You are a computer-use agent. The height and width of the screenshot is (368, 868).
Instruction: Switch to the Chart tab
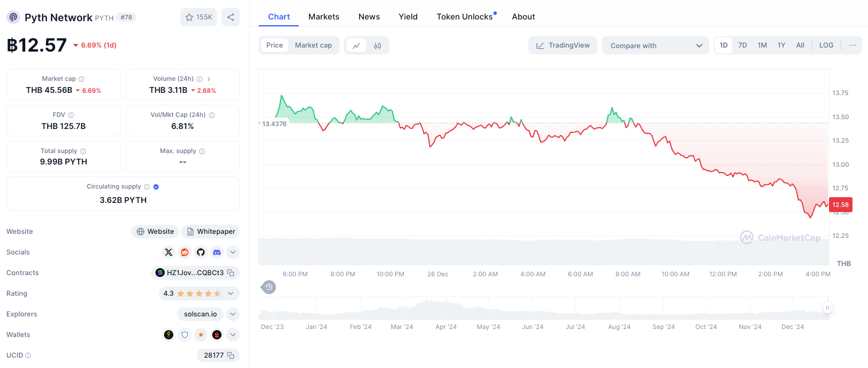pyautogui.click(x=279, y=17)
